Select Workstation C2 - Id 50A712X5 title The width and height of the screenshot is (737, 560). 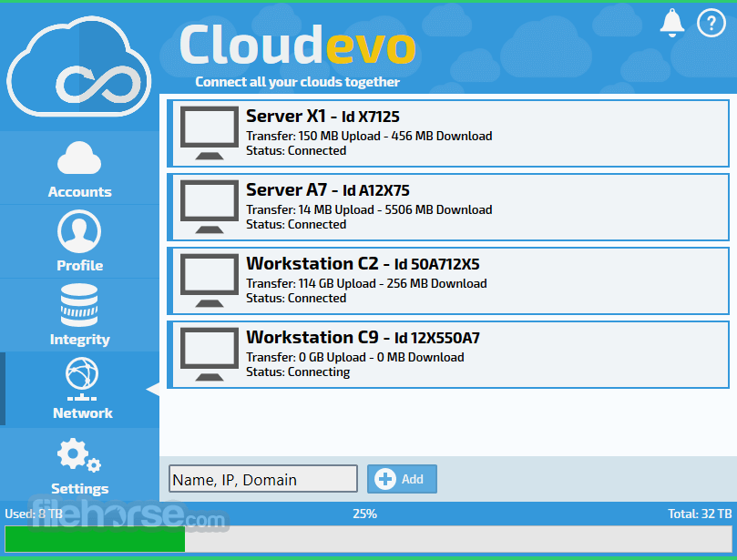(363, 263)
